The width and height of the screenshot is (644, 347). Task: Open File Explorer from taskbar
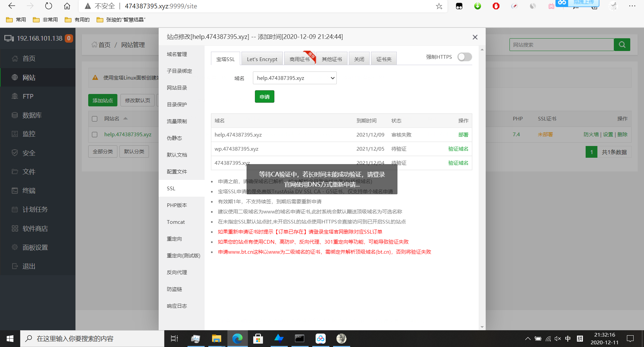(216, 339)
